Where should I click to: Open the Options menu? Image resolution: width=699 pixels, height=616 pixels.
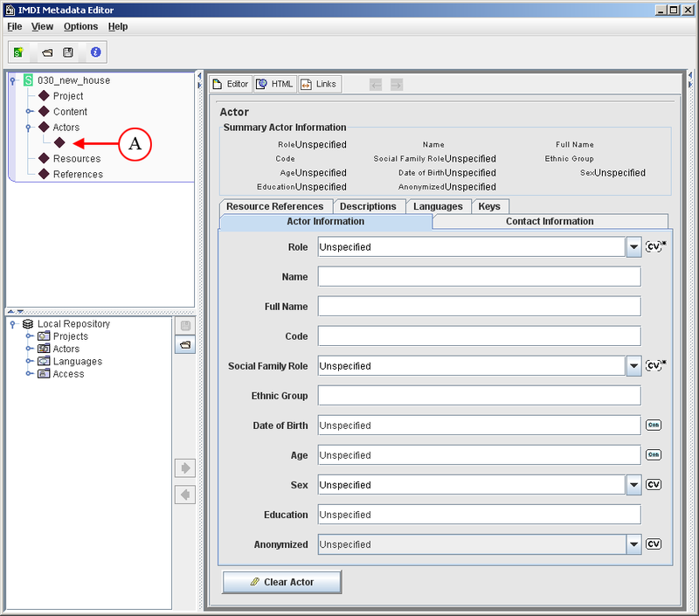[80, 26]
